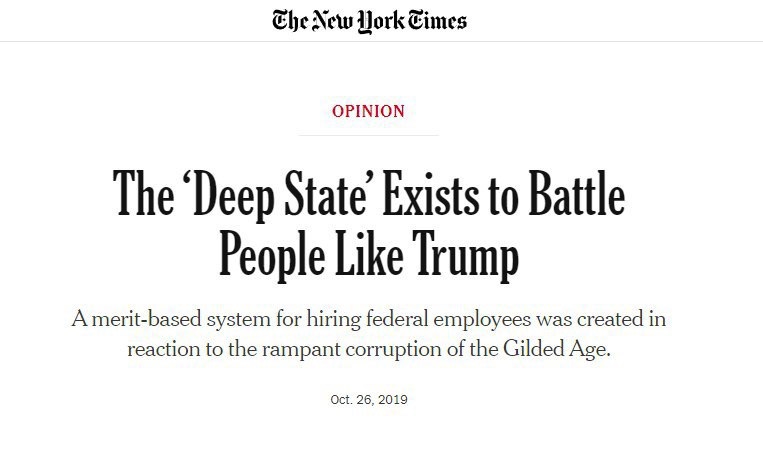
Task: Click The New York Times logo
Action: (x=369, y=20)
